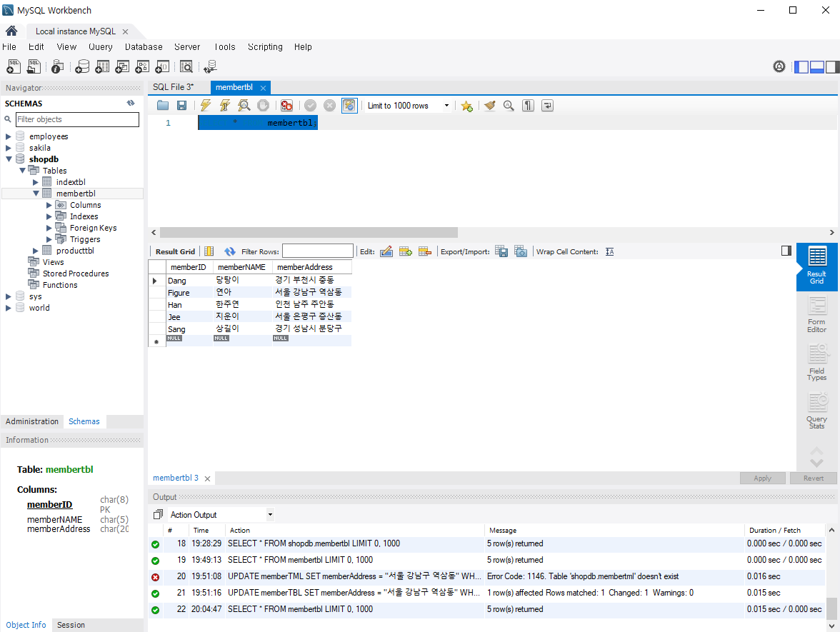The height and width of the screenshot is (632, 840).
Task: Open Workbench preferences gear icon
Action: click(779, 66)
